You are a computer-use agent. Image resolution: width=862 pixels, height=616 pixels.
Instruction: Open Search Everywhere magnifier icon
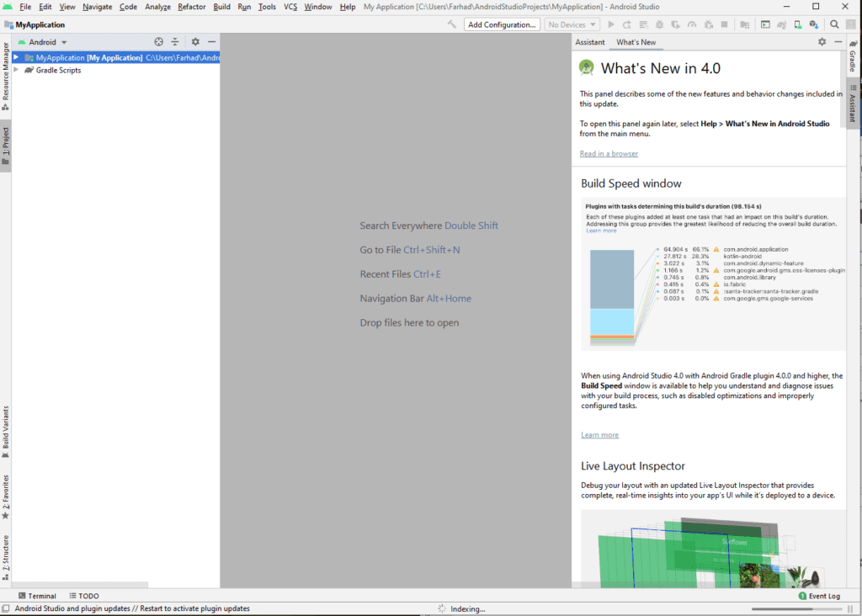(x=834, y=24)
